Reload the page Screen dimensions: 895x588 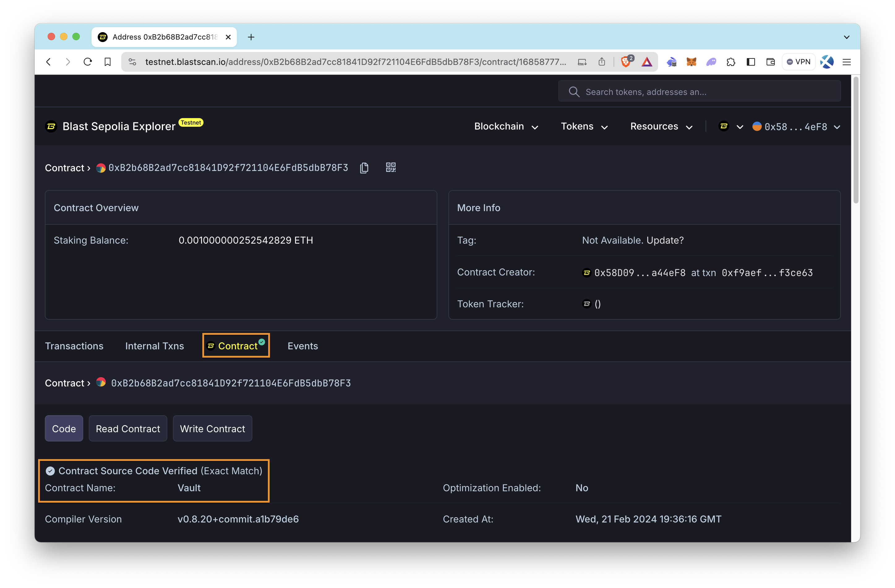(x=88, y=62)
